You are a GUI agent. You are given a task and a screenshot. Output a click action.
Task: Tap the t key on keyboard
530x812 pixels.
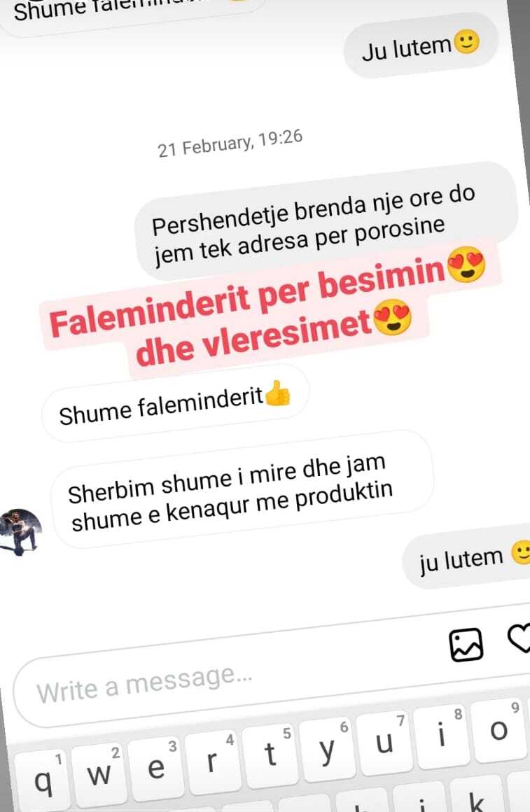(270, 755)
